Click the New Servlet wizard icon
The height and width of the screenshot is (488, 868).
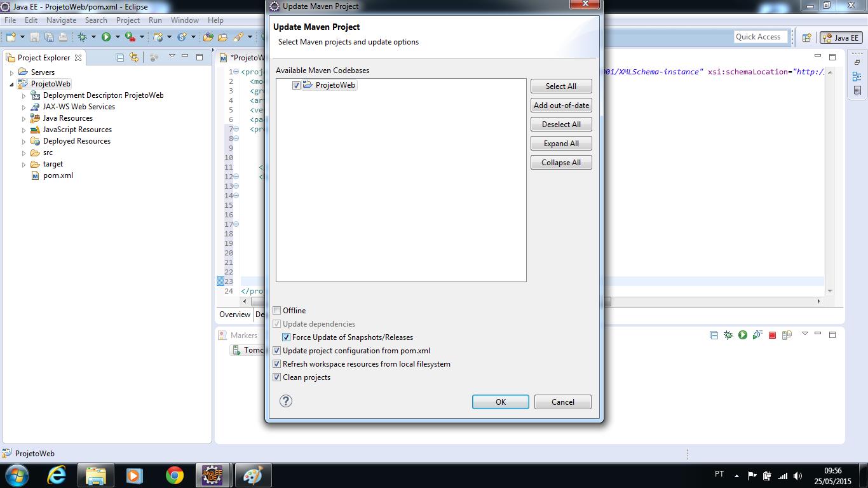point(182,37)
